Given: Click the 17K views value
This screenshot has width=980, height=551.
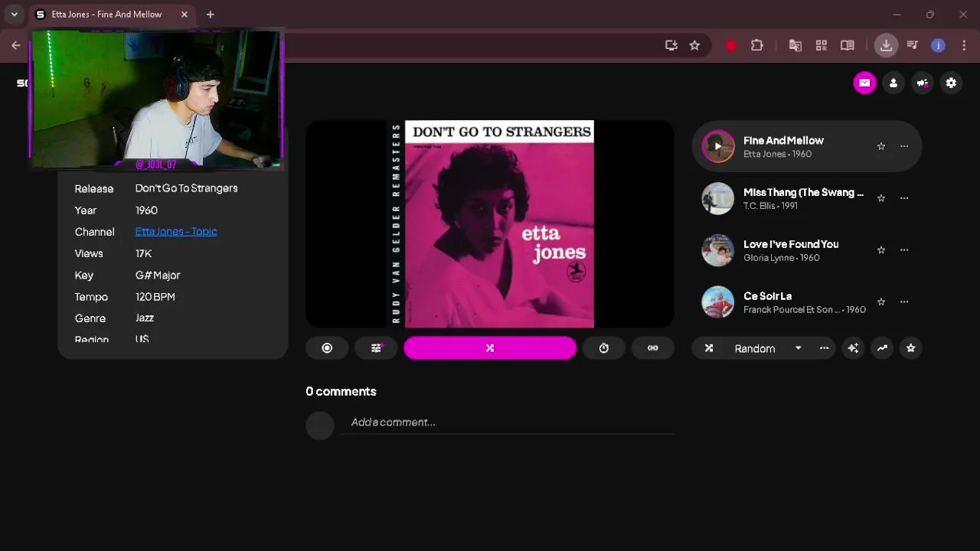Looking at the screenshot, I should point(143,253).
